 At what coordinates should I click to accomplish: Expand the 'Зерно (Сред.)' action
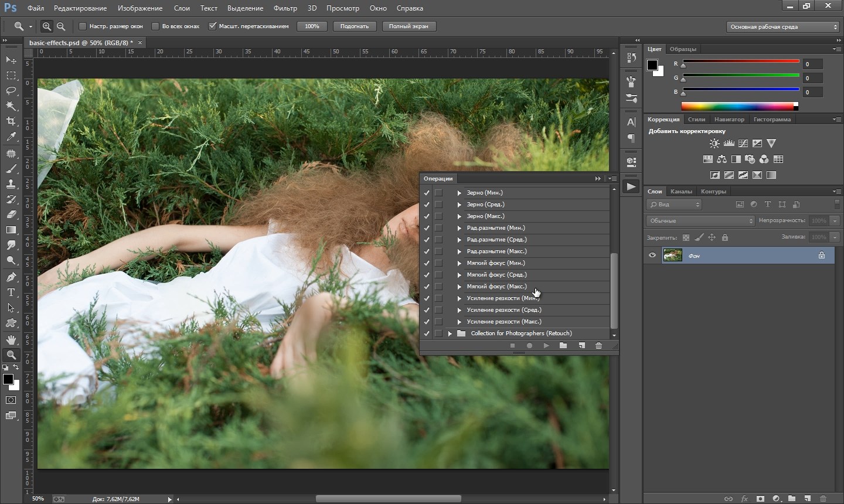[x=460, y=205]
